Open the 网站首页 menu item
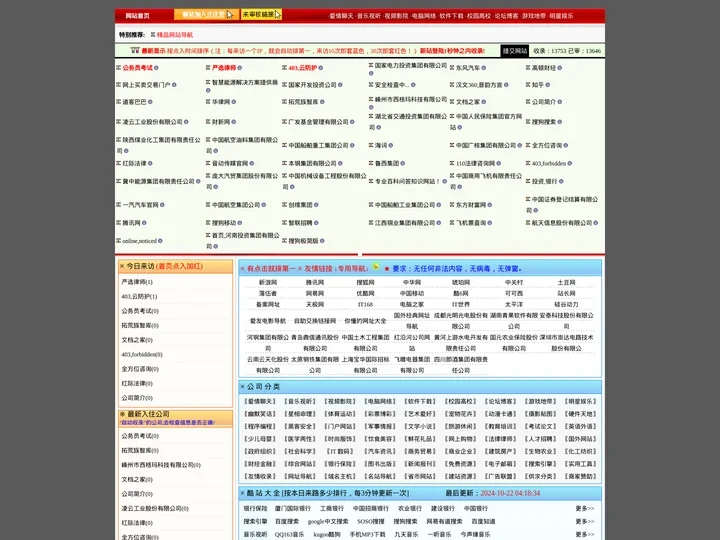720x540 pixels. (x=137, y=16)
